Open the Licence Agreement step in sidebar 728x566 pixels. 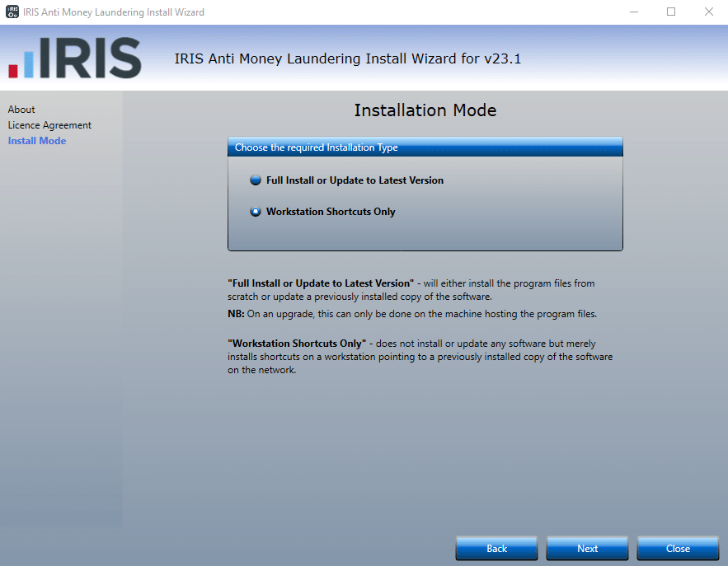point(49,125)
